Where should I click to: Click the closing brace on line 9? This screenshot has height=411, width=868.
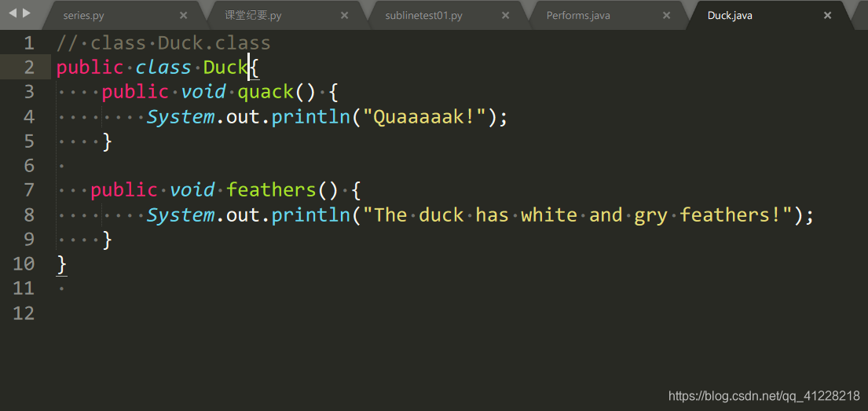click(x=107, y=239)
